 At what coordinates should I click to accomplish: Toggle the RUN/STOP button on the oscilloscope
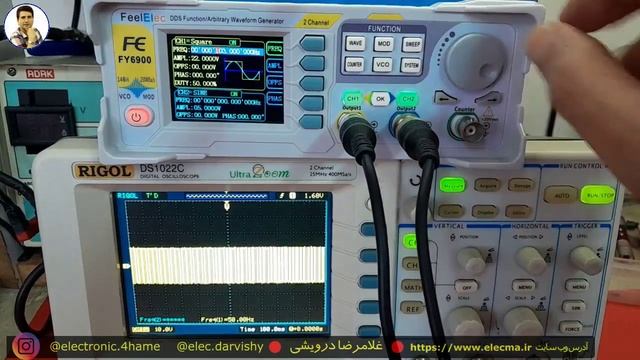[x=598, y=196]
